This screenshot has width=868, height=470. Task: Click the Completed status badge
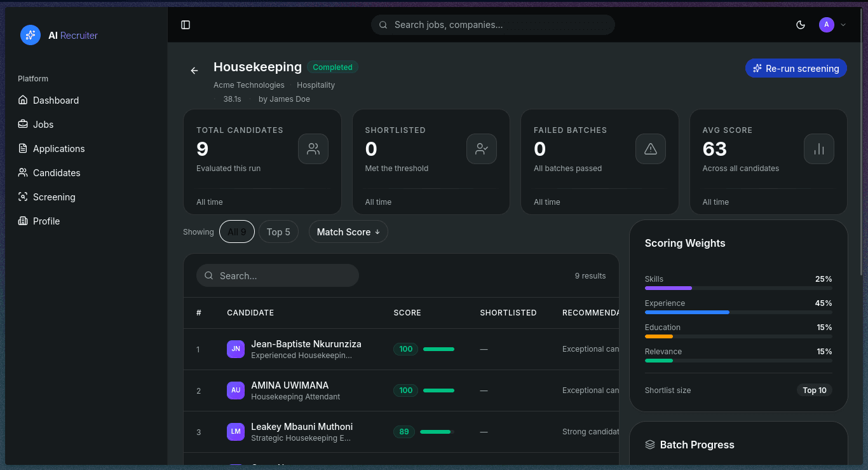332,67
